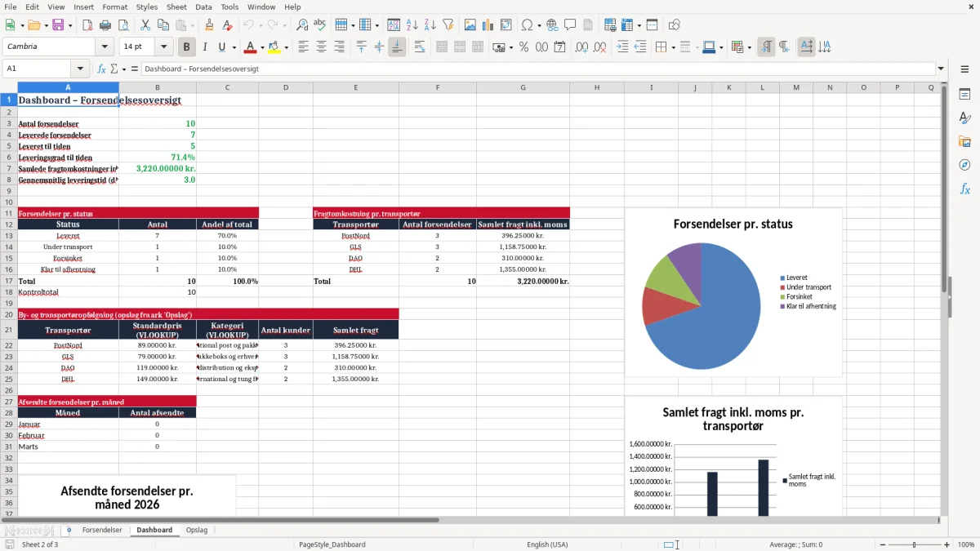Toggle Italic formatting
The height and width of the screenshot is (551, 980).
pyautogui.click(x=204, y=47)
